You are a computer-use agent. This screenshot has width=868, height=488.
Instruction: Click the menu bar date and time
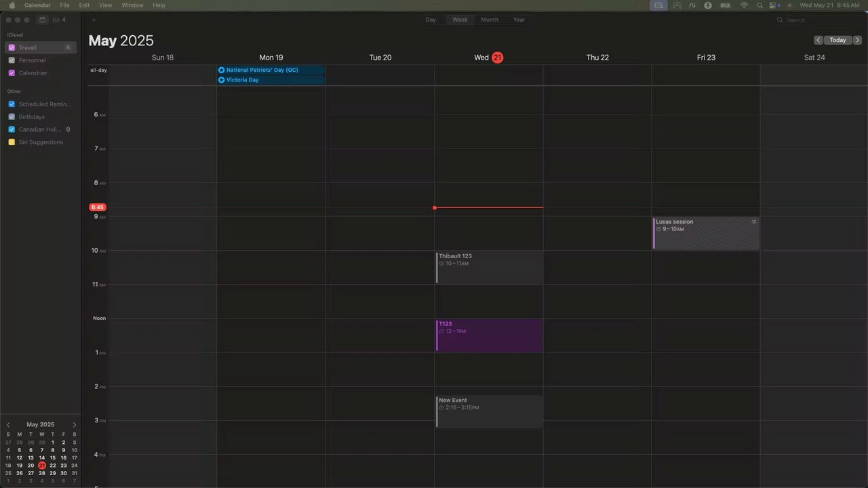829,5
